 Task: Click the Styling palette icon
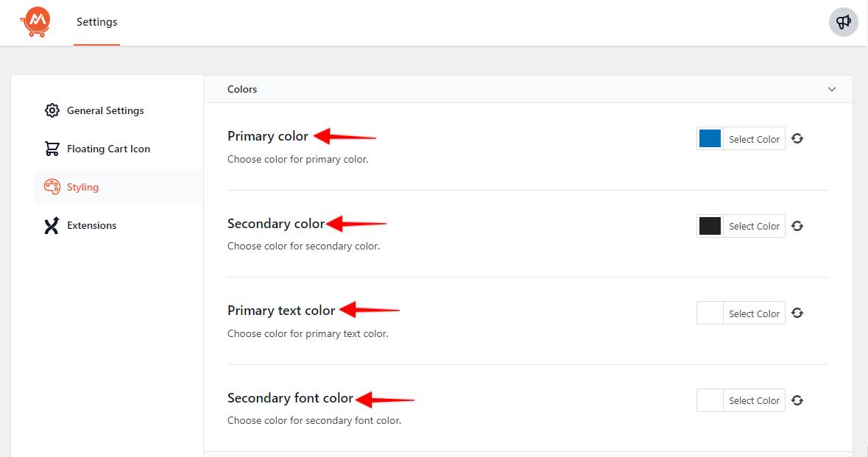[x=52, y=187]
